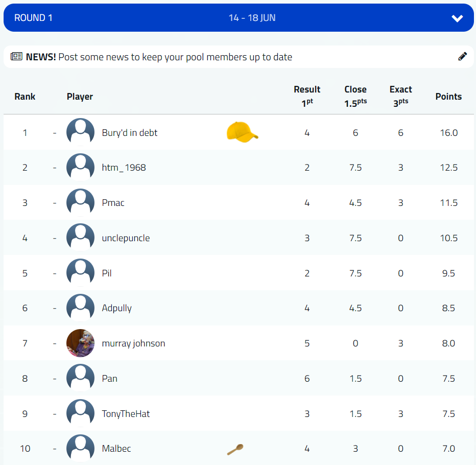
Task: Click htm_1968's avatar icon
Action: 80,167
